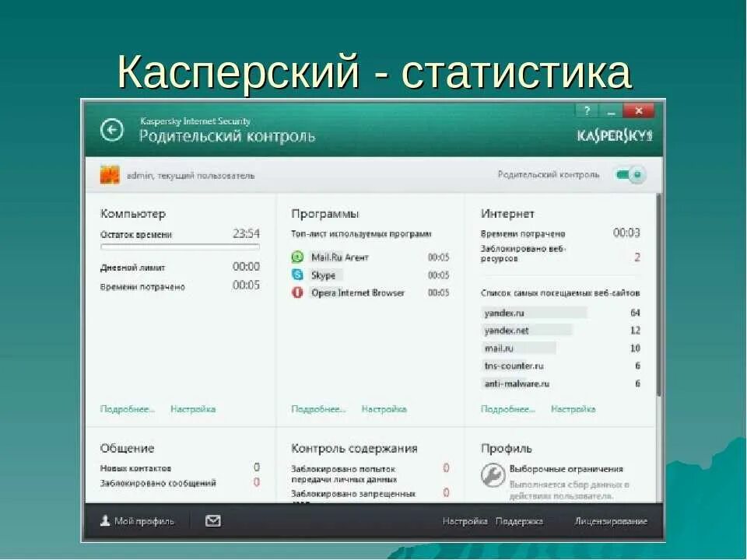Click the Общение section heading

point(127,448)
